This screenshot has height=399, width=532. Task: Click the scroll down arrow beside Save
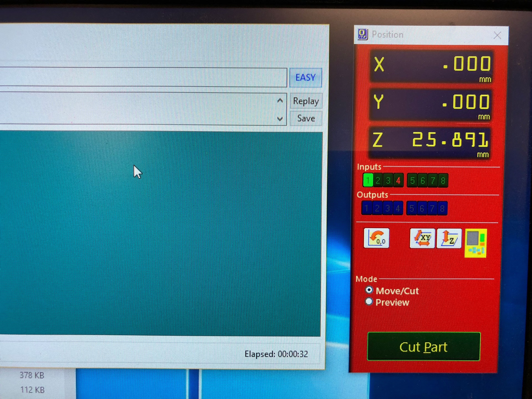click(280, 119)
